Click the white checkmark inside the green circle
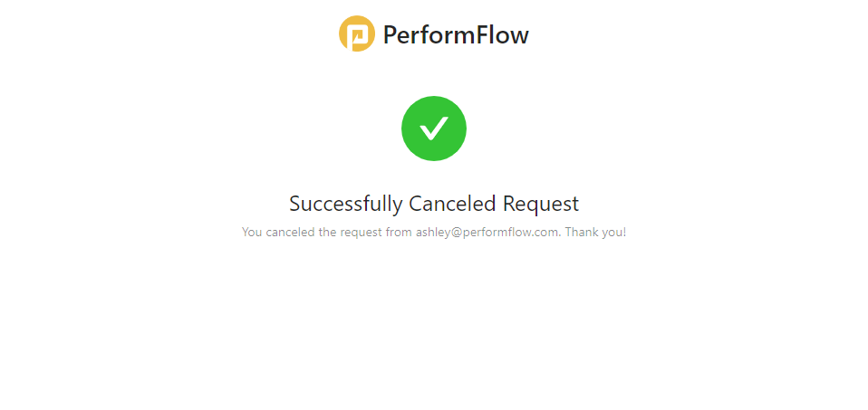The image size is (868, 410). coord(434,129)
